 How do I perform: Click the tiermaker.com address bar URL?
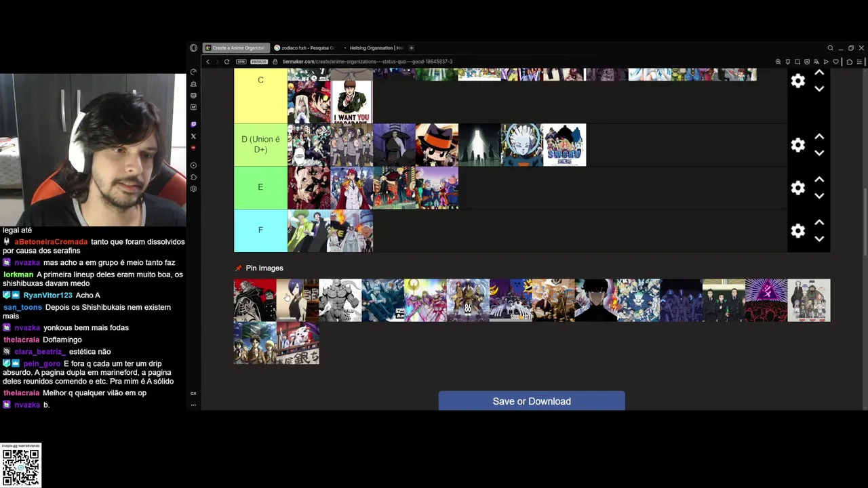point(368,62)
